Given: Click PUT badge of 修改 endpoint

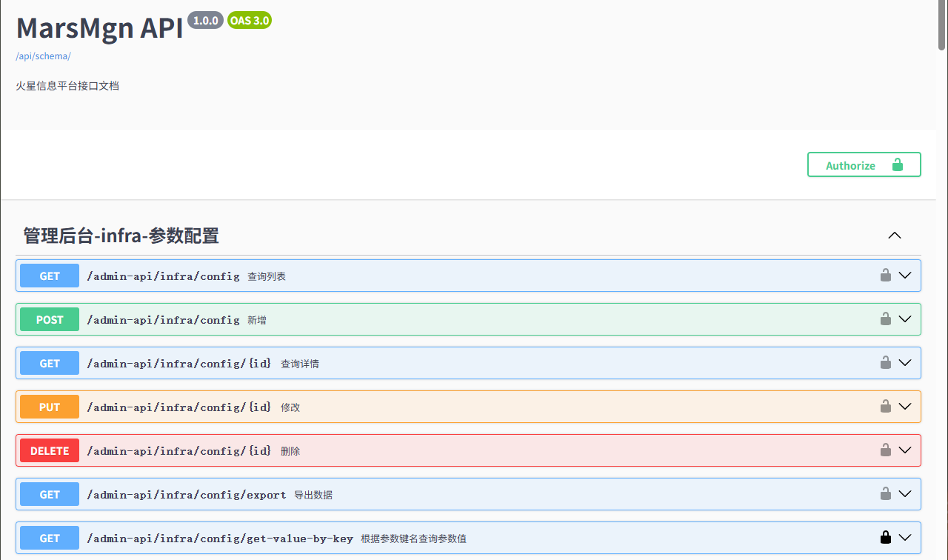Looking at the screenshot, I should (x=50, y=407).
